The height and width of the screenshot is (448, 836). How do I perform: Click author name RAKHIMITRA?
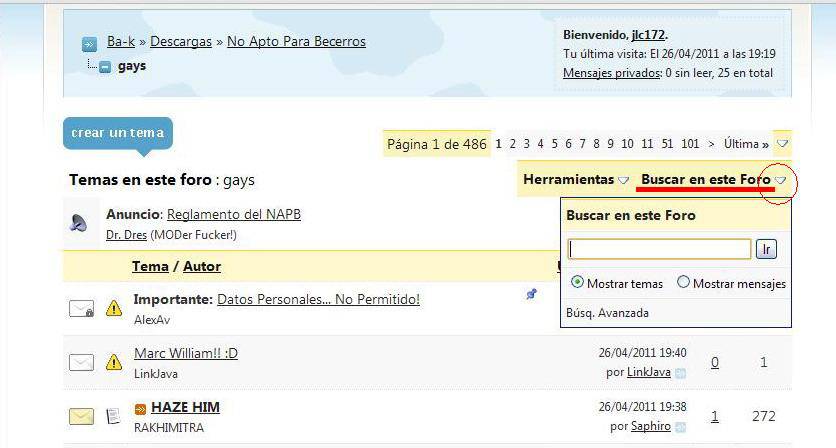tap(168, 428)
